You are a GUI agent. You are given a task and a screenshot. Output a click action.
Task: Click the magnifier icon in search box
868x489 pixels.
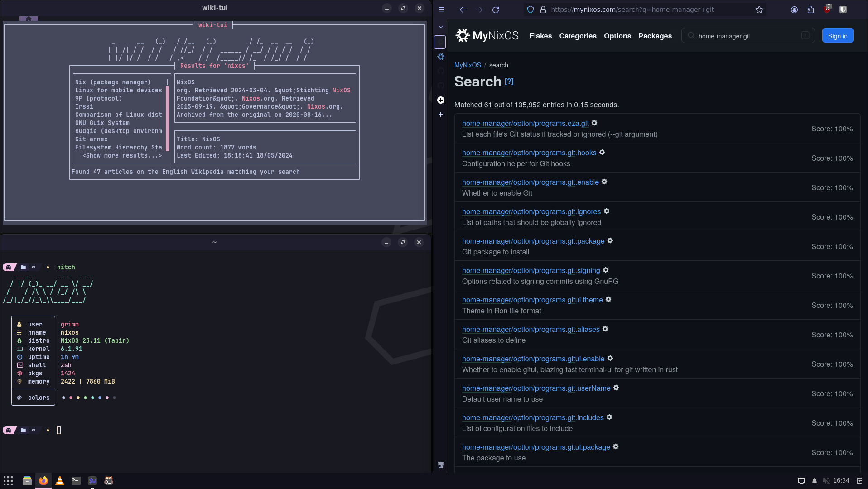(691, 36)
